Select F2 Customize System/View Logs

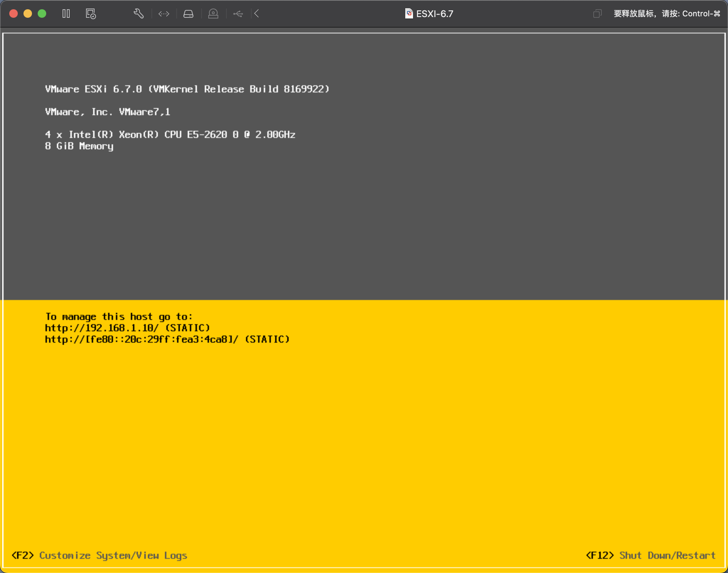point(99,555)
